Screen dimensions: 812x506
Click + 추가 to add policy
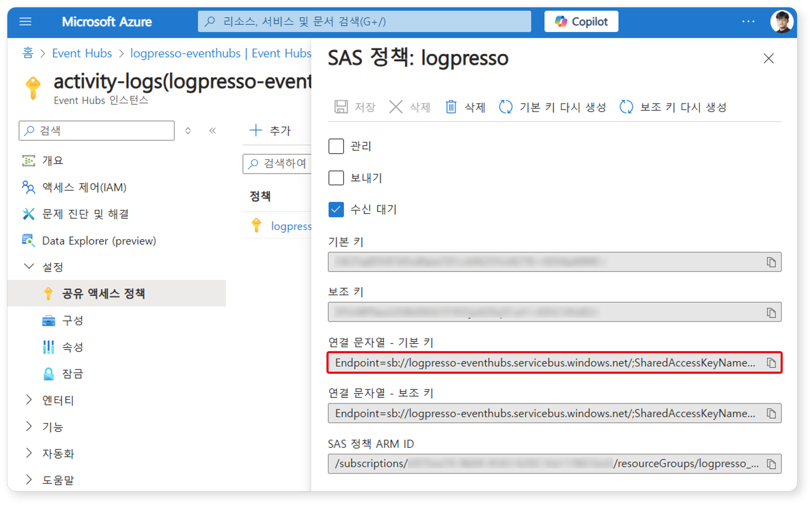(x=271, y=130)
